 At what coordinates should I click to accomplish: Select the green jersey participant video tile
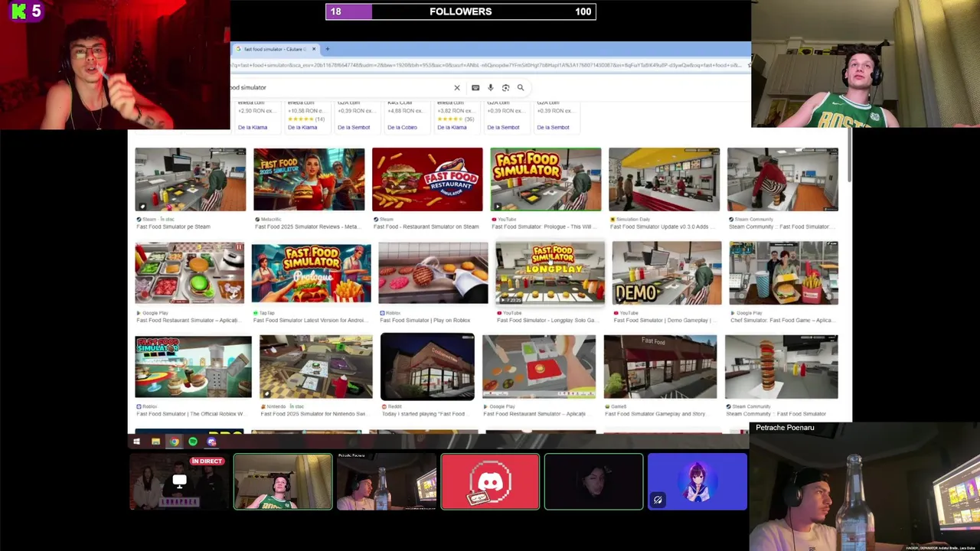click(283, 482)
